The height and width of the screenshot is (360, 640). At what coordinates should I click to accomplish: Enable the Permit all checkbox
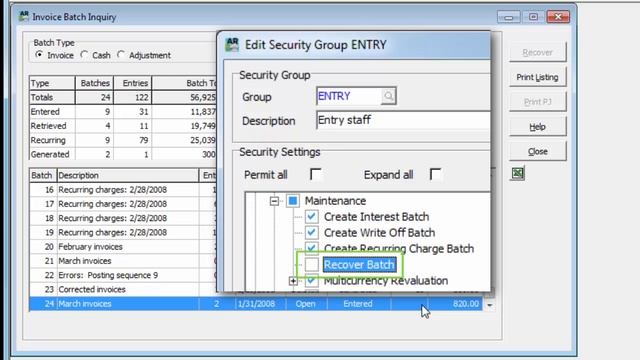tap(316, 174)
